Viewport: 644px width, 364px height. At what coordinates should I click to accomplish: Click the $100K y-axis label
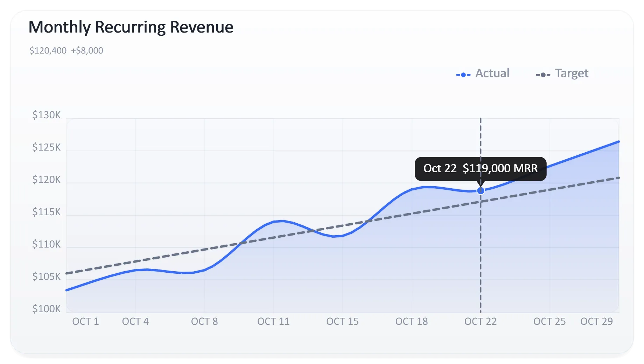pos(47,309)
